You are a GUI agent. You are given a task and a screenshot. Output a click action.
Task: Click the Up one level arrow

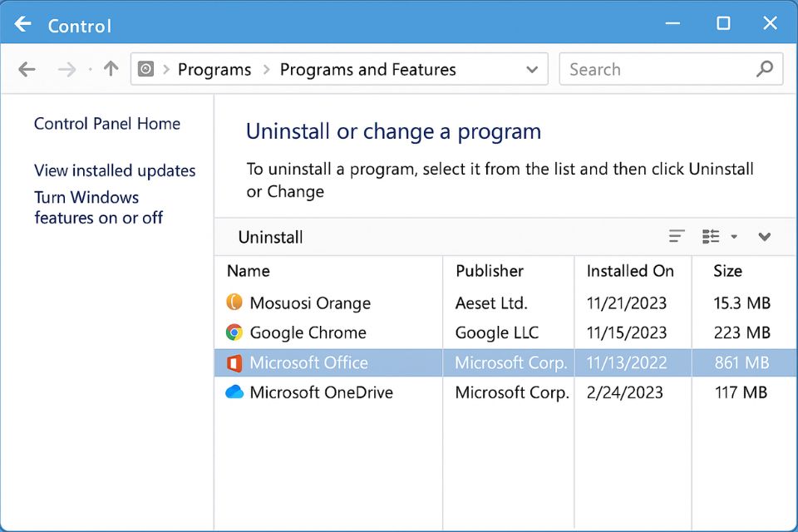tap(111, 70)
